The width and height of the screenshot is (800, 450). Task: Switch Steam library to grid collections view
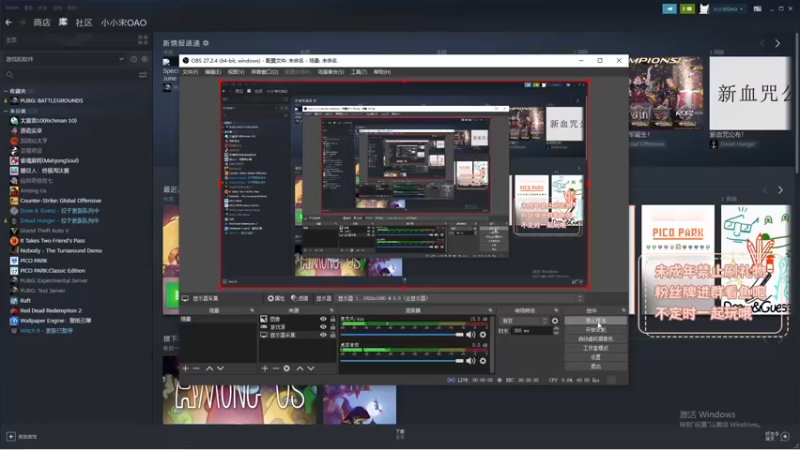pyautogui.click(x=142, y=40)
